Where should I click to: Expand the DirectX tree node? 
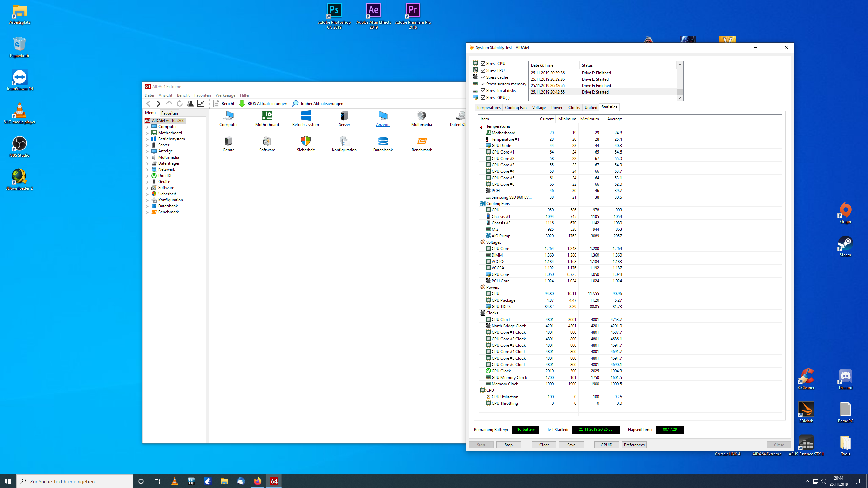(147, 176)
